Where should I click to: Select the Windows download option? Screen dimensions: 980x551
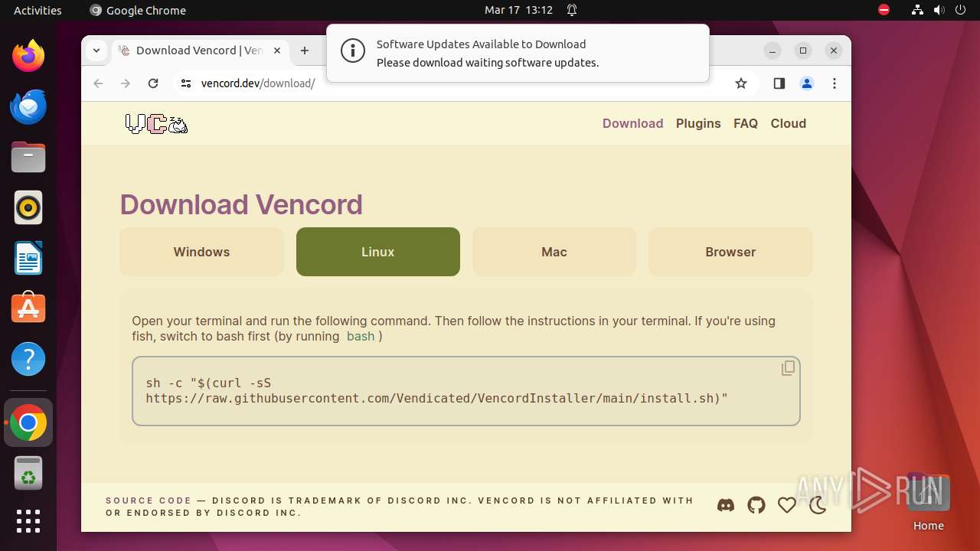click(x=201, y=252)
